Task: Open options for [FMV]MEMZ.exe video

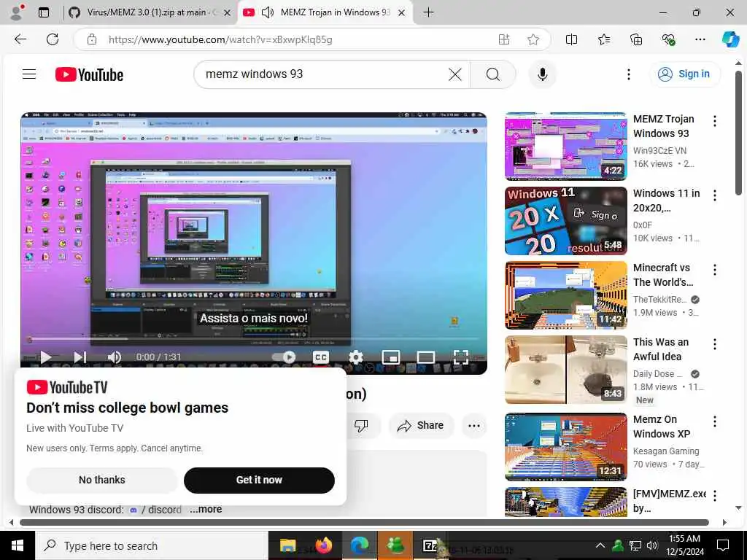Action: pyautogui.click(x=715, y=496)
